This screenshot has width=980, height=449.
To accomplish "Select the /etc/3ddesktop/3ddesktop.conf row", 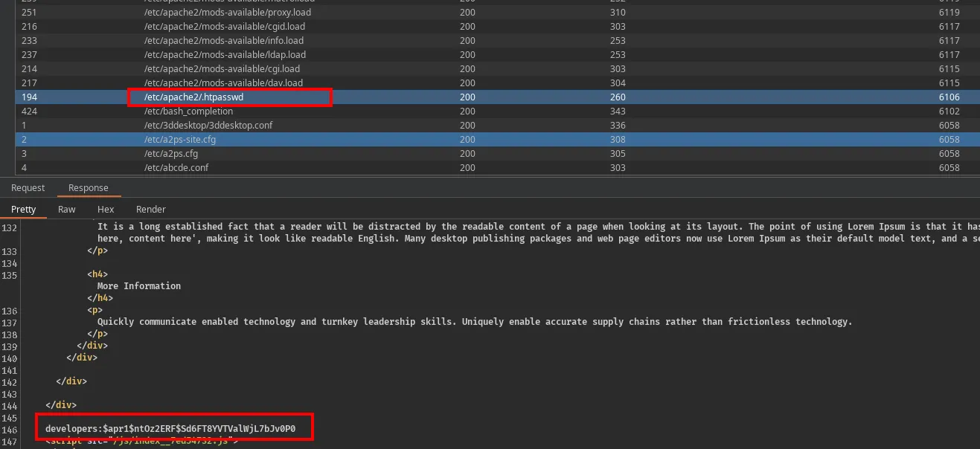I will coord(208,126).
